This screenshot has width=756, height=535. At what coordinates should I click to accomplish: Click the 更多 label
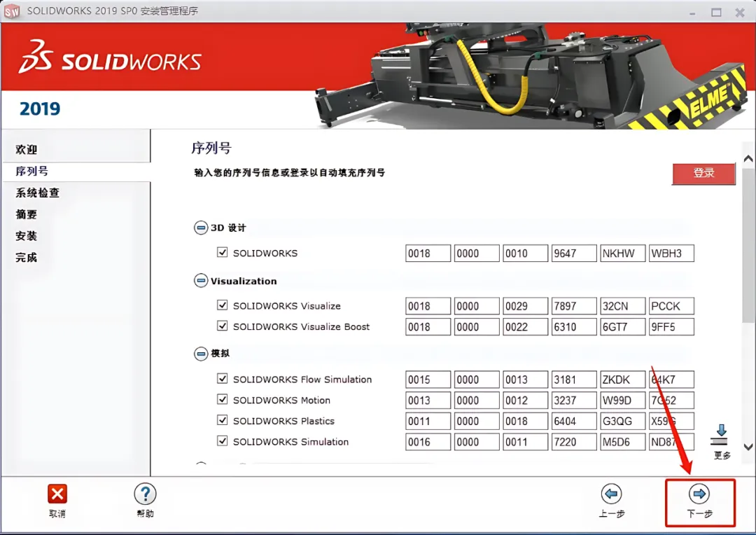(722, 455)
